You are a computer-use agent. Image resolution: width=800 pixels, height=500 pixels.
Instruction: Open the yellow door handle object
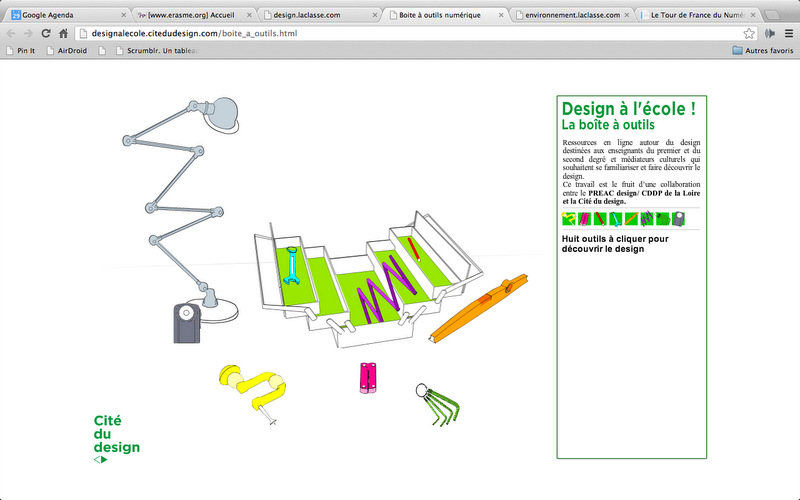click(x=248, y=384)
